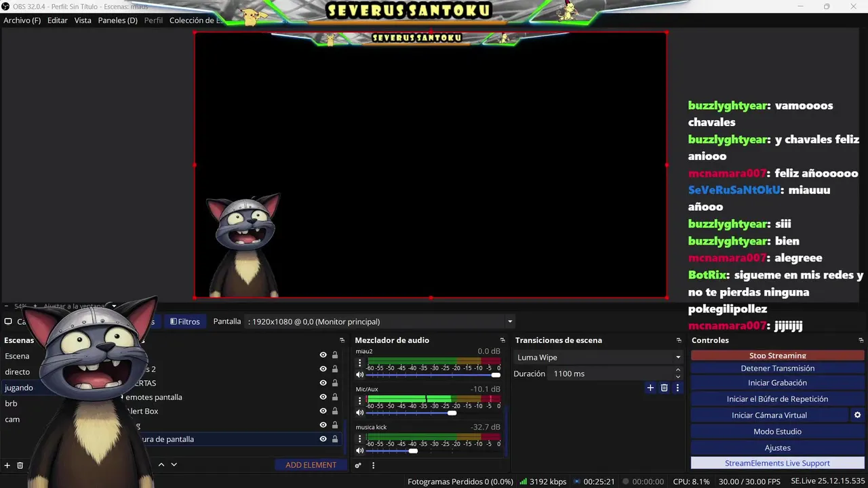Move the selected source up
The image size is (868, 488).
(161, 464)
